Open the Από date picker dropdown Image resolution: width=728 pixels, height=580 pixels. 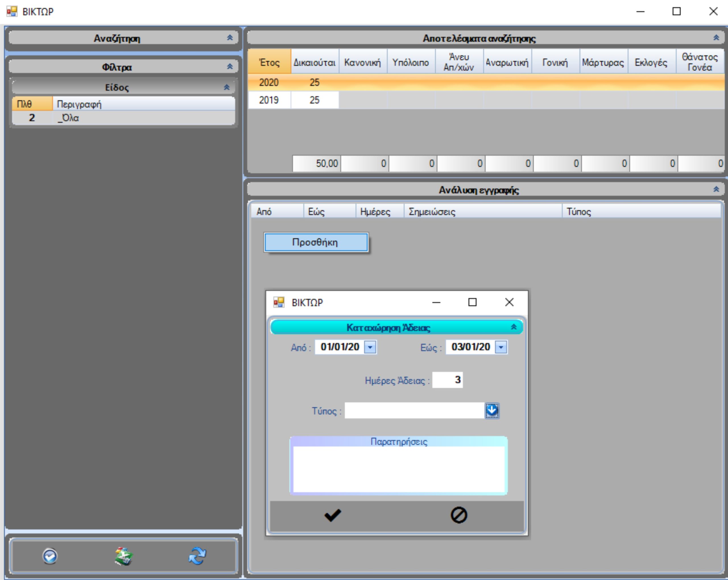coord(370,347)
